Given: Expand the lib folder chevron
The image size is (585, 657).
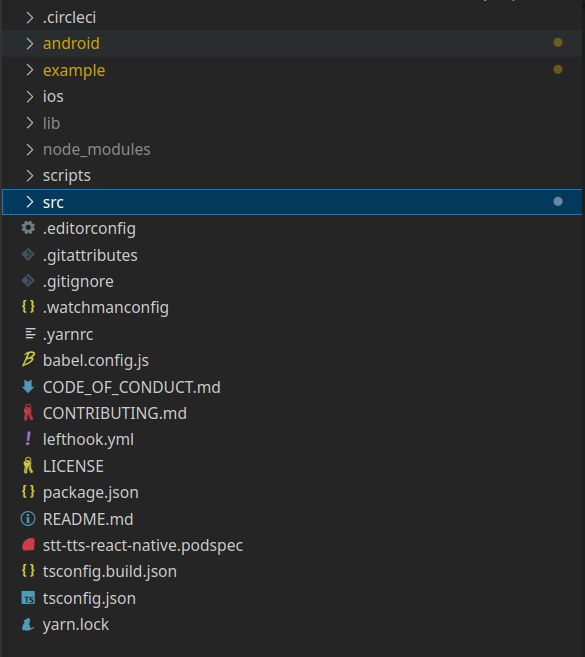Looking at the screenshot, I should click(29, 123).
